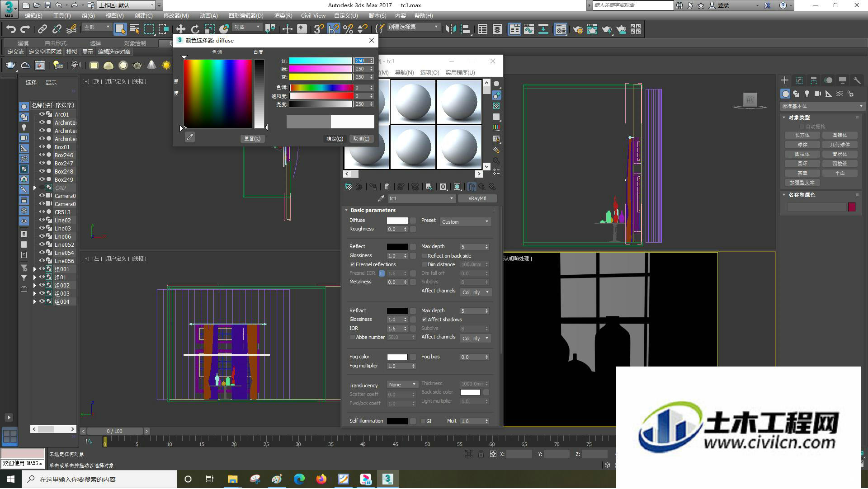Open Translucency None dropdown
The image size is (868, 489).
coord(402,385)
